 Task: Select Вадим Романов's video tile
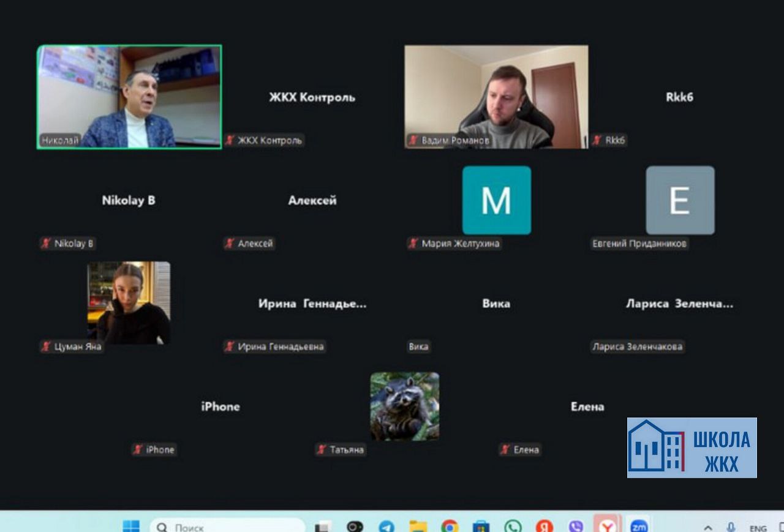coord(496,97)
